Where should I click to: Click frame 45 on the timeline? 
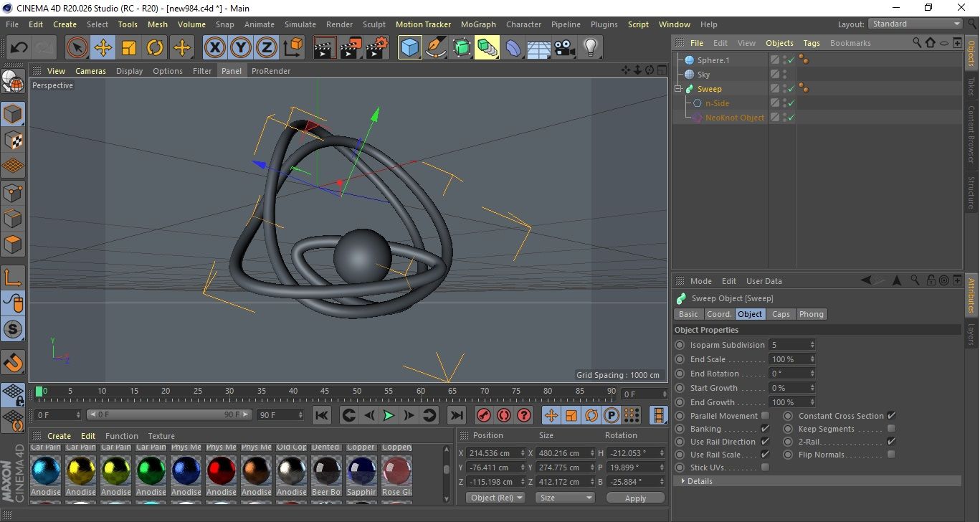pyautogui.click(x=325, y=391)
